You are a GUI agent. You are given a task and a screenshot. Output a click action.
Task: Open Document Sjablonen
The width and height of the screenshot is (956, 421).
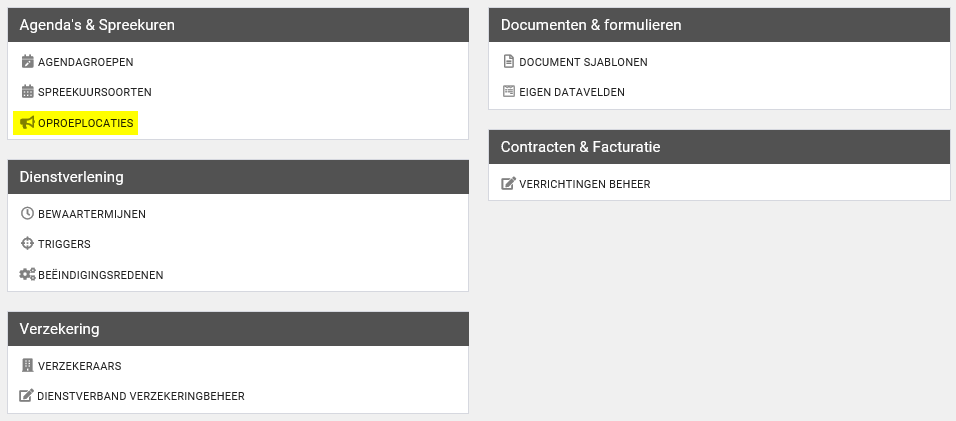click(x=583, y=62)
